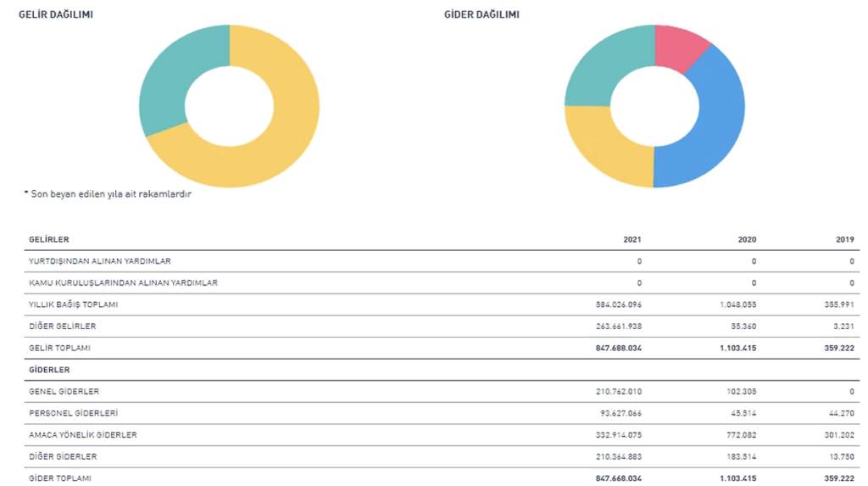This screenshot has width=868, height=486.
Task: Select the 2019 column header
Action: 845,240
